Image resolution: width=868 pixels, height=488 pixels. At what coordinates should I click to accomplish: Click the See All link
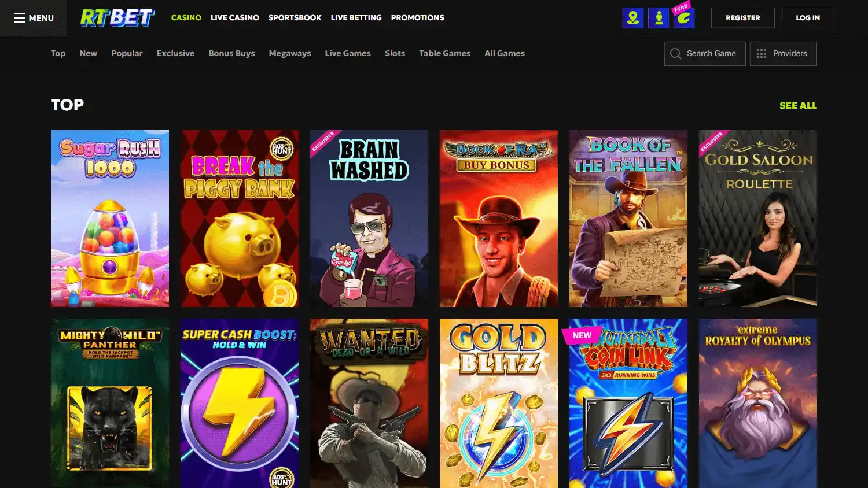(x=797, y=105)
